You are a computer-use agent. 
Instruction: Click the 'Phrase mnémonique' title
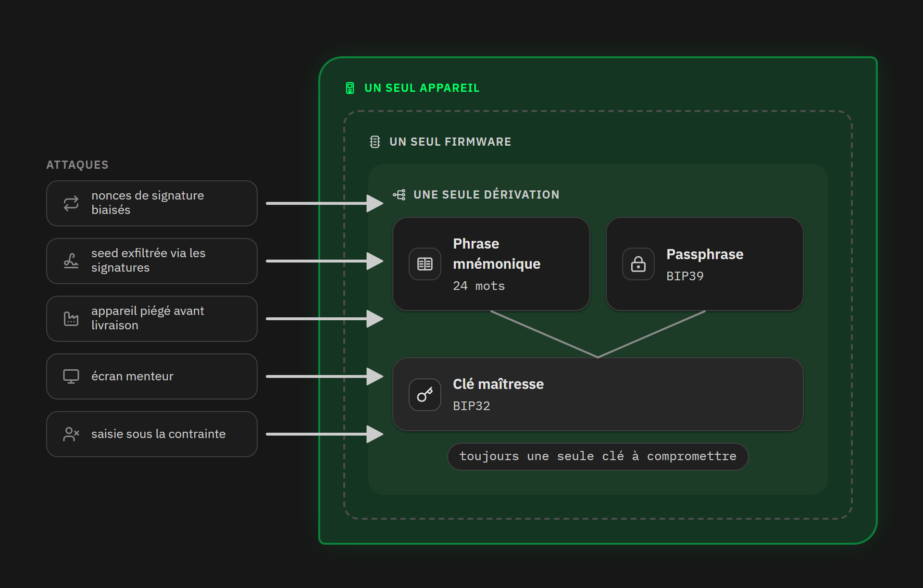click(x=497, y=254)
